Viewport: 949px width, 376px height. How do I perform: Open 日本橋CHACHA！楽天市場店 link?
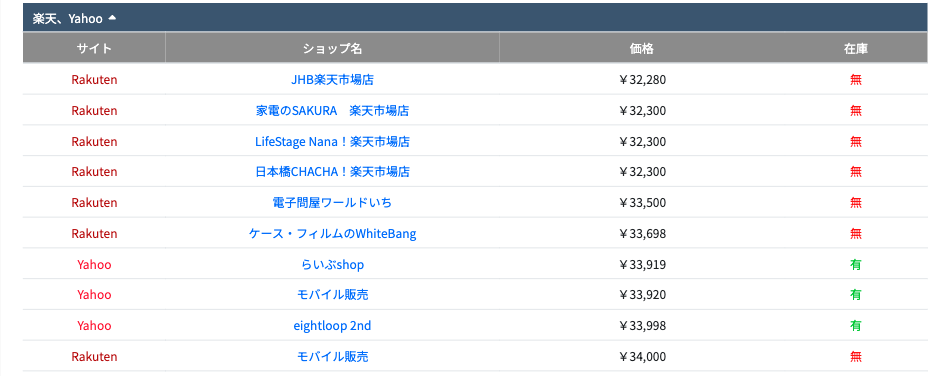pyautogui.click(x=332, y=172)
